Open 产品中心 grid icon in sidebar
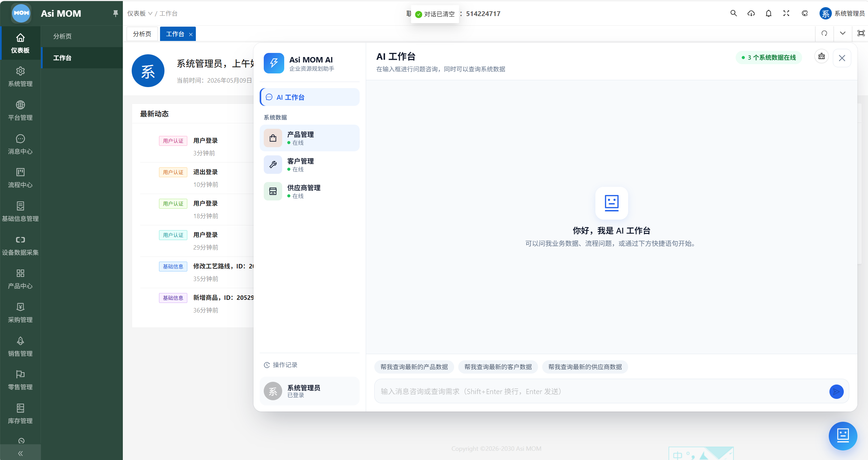This screenshot has height=460, width=868. [x=20, y=279]
